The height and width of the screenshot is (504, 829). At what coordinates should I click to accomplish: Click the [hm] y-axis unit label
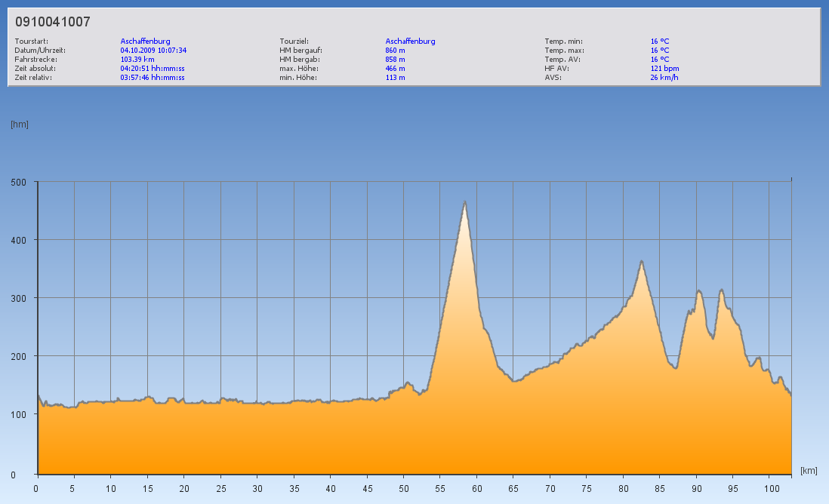(x=20, y=124)
